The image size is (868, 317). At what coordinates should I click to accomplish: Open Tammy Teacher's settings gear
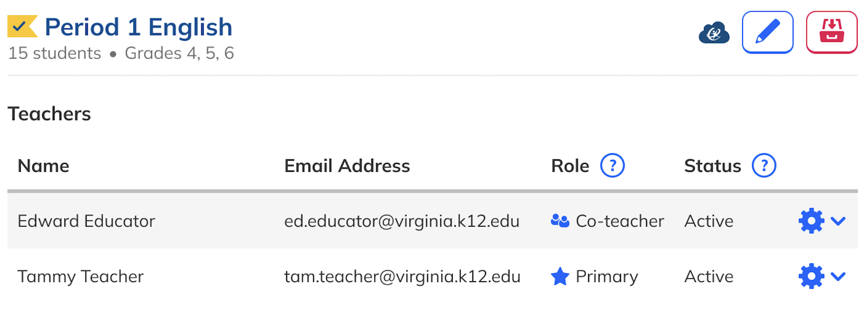point(811,276)
